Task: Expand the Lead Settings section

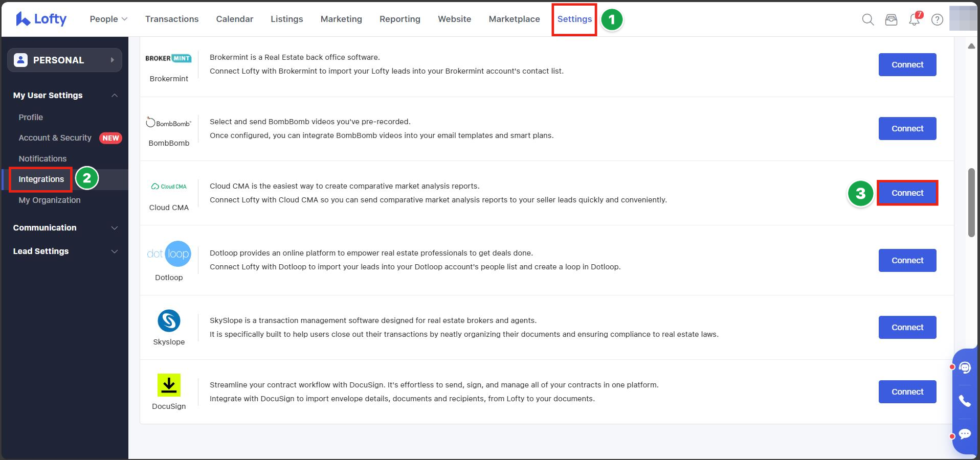Action: 65,251
